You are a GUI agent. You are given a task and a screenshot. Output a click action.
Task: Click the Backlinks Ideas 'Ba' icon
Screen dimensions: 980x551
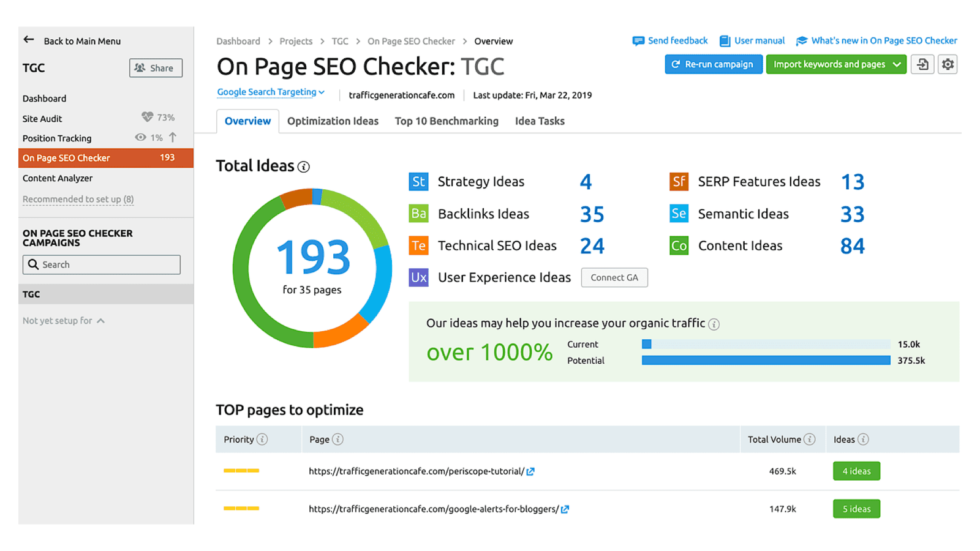418,214
